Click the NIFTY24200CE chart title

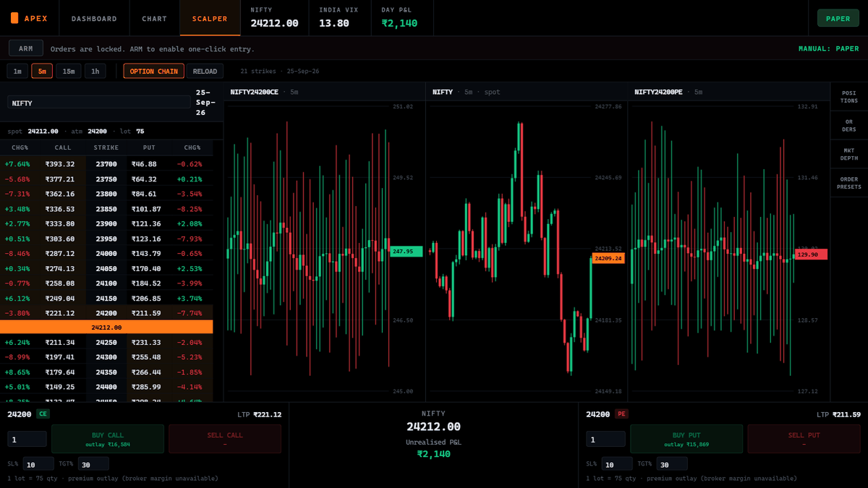pyautogui.click(x=254, y=92)
